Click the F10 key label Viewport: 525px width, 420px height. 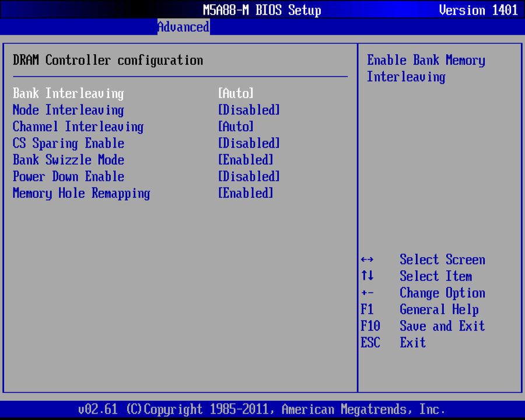(x=370, y=326)
